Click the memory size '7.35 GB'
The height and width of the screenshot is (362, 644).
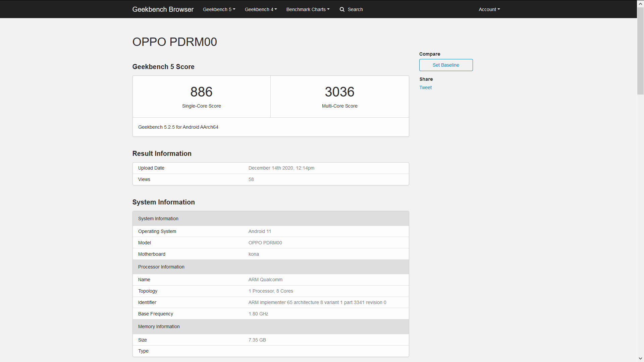(x=257, y=340)
